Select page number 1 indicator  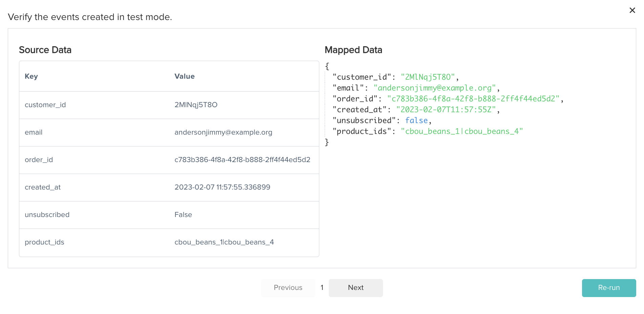[x=322, y=288]
